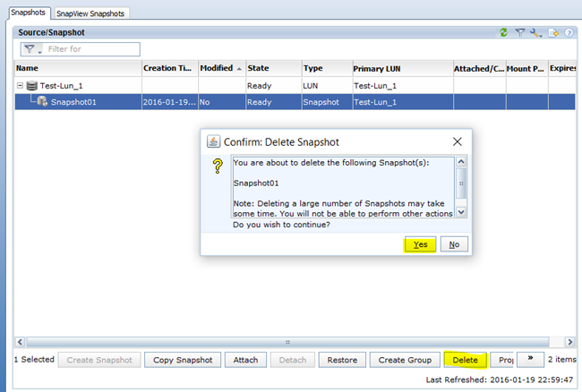The width and height of the screenshot is (582, 392).
Task: Open the help question mark icon
Action: [x=569, y=32]
